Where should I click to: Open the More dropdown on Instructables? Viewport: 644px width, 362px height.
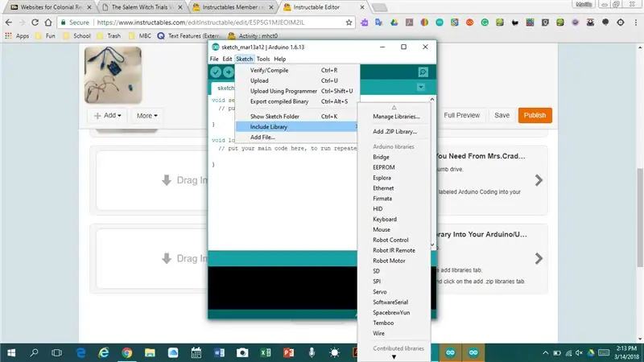pyautogui.click(x=147, y=116)
